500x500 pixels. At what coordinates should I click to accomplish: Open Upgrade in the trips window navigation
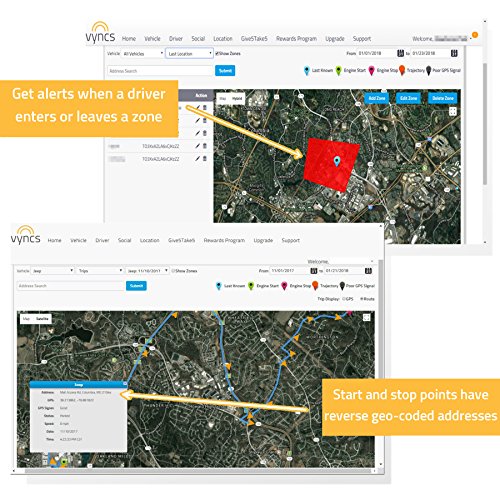263,240
